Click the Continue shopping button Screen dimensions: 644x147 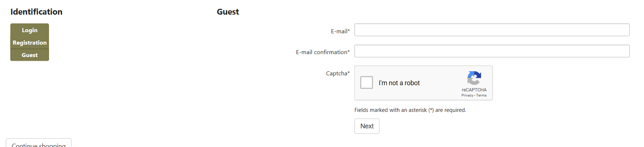pyautogui.click(x=39, y=144)
